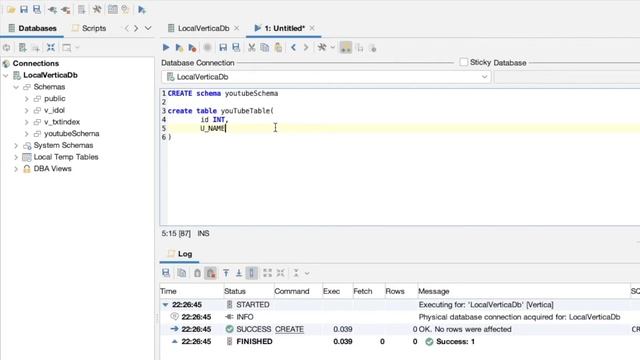This screenshot has height=360, width=640.
Task: Expand the v_idol schema node
Action: (x=27, y=110)
